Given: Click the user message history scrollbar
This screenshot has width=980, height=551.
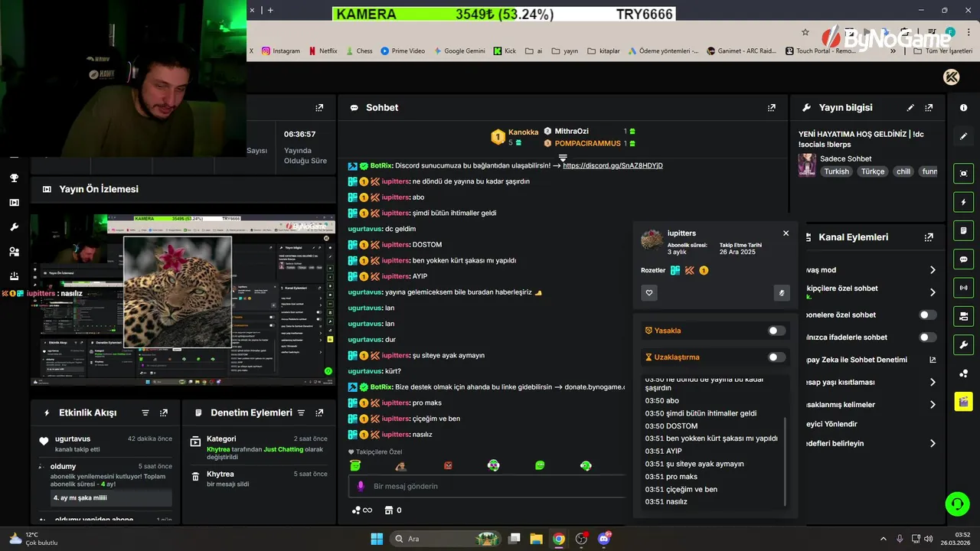Looking at the screenshot, I should (x=786, y=461).
